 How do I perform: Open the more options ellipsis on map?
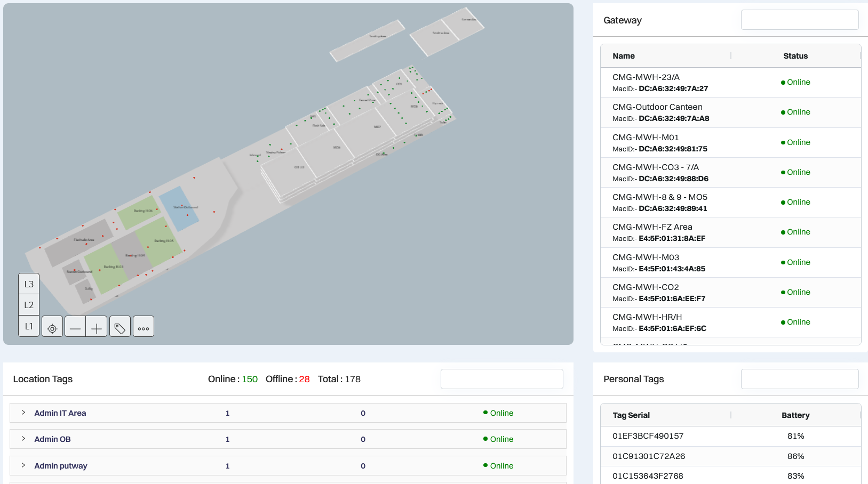(x=144, y=326)
